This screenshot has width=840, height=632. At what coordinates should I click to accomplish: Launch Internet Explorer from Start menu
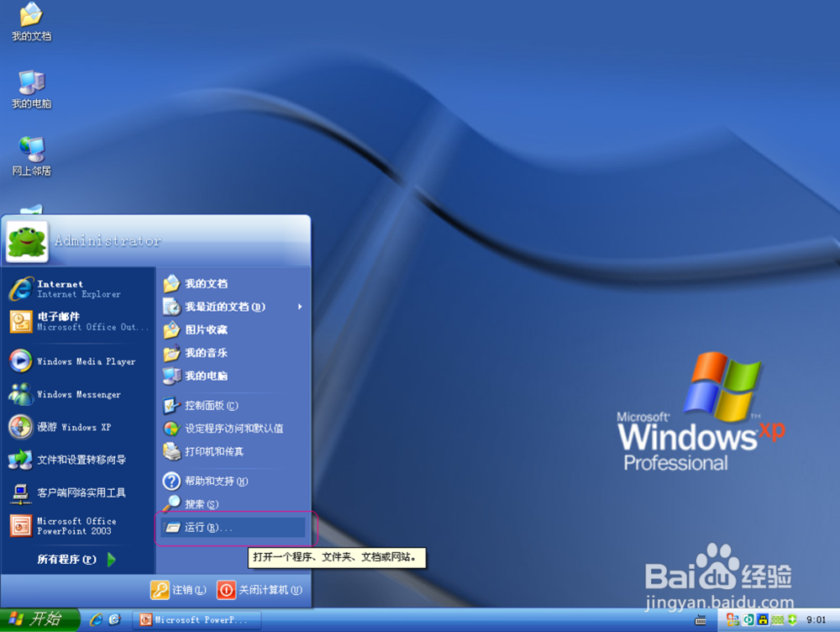coord(78,289)
